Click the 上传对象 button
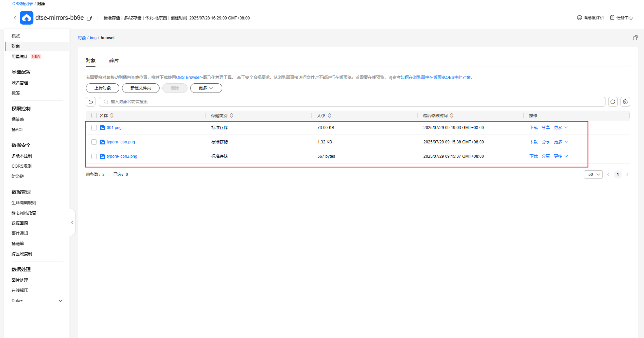This screenshot has width=644, height=338. (103, 88)
